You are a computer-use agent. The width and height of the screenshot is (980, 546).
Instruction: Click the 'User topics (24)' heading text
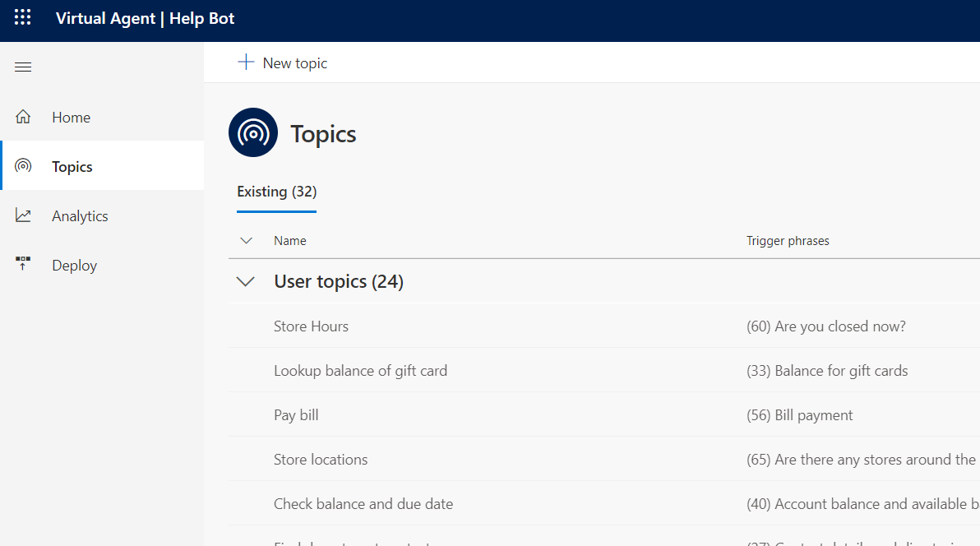coord(339,281)
